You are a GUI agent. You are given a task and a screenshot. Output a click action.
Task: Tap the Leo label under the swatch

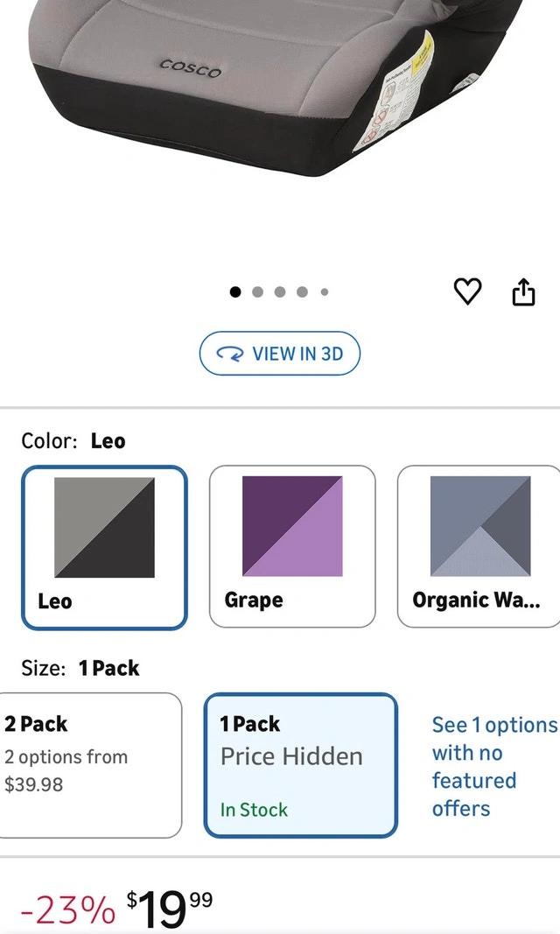point(55,601)
